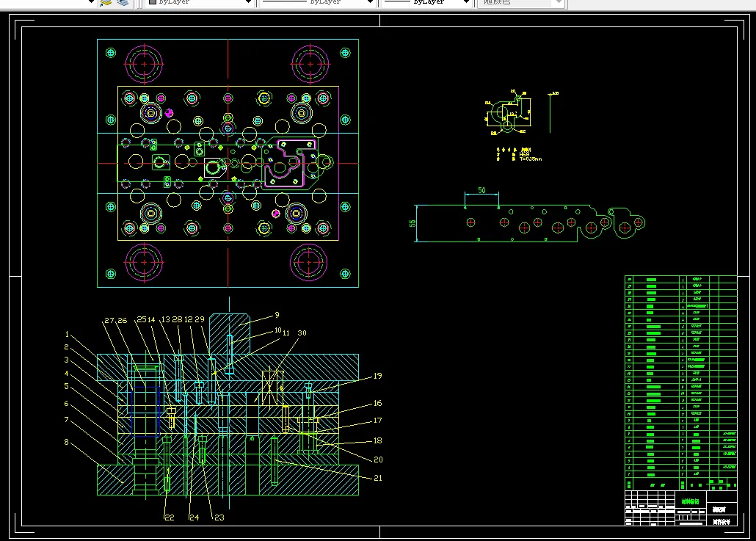Click the greyed-out plot style dropdown
The height and width of the screenshot is (541, 756).
click(522, 2)
